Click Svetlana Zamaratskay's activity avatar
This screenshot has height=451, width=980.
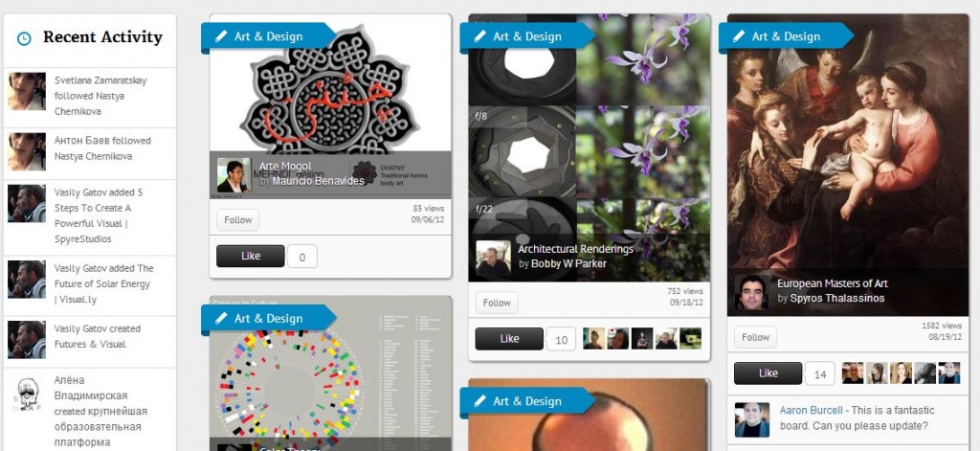point(27,91)
